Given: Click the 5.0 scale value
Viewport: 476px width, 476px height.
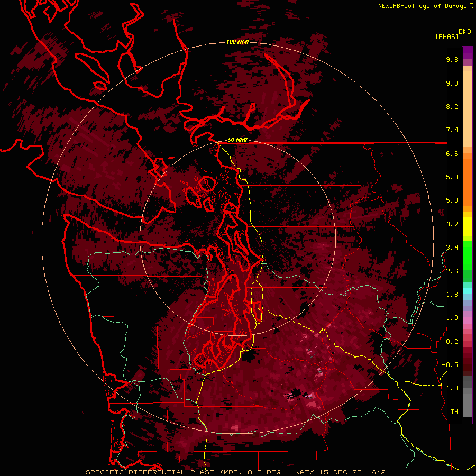Looking at the screenshot, I should tap(452, 200).
